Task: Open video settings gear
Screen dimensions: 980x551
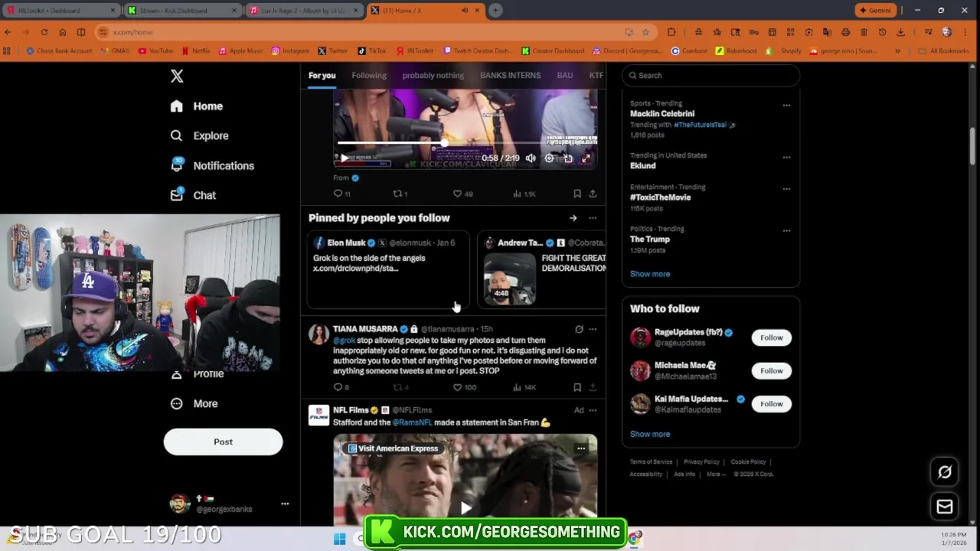Action: point(549,158)
